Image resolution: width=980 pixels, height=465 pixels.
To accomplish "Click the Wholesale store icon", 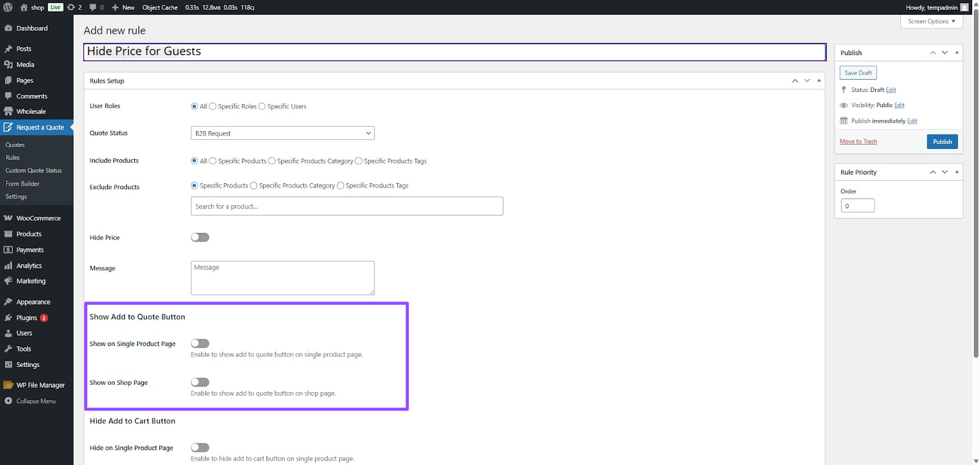I will point(8,112).
